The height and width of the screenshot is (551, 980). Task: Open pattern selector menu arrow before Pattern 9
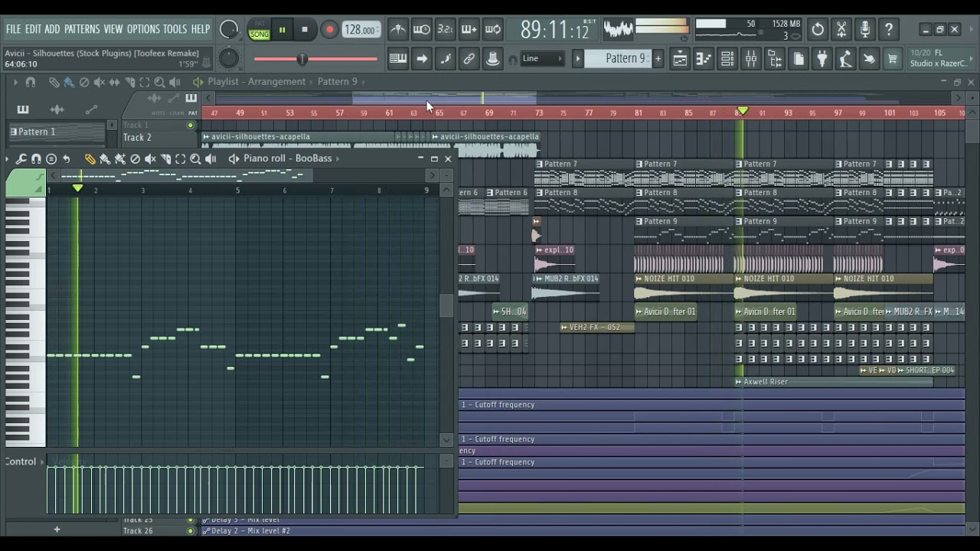[578, 58]
